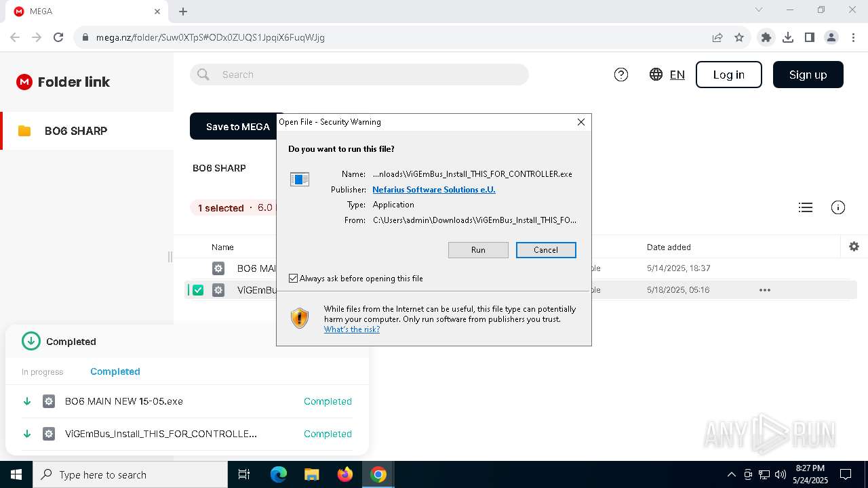Open the volume icon in system tray
Image resolution: width=868 pixels, height=488 pixels.
(x=780, y=474)
